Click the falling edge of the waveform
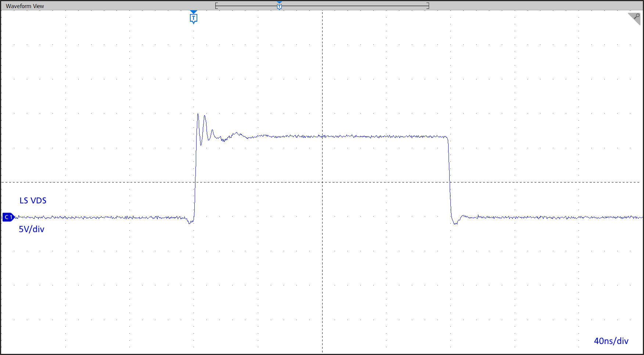The image size is (644, 355). [450, 177]
